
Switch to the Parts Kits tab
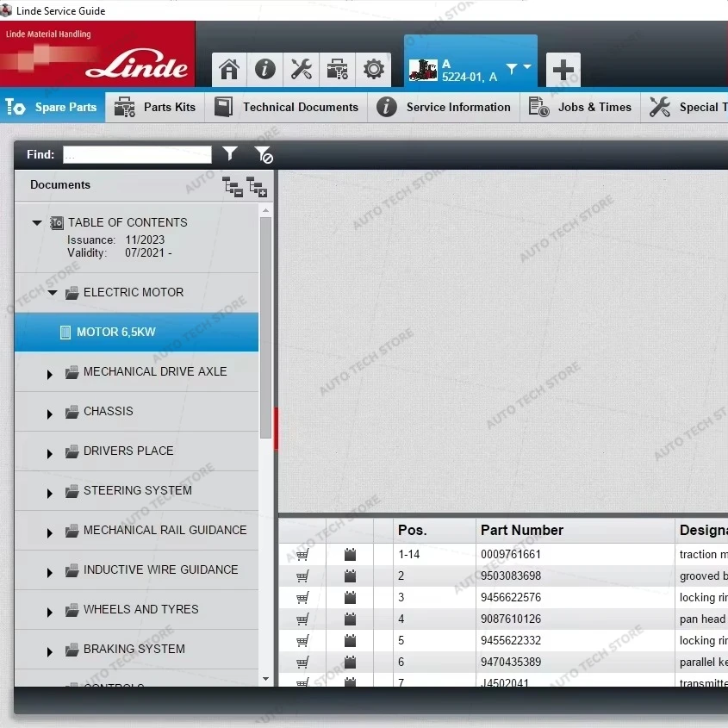155,107
